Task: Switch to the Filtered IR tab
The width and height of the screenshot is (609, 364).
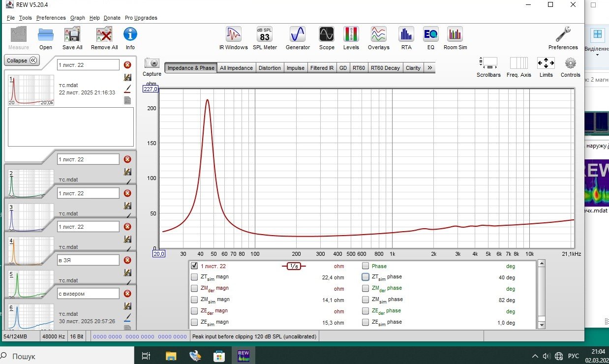Action: click(x=322, y=68)
